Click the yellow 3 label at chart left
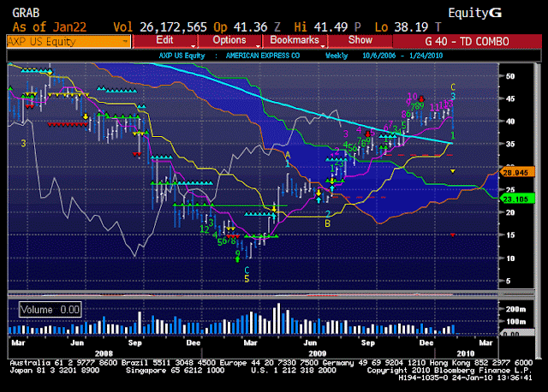The width and height of the screenshot is (548, 392). point(23,143)
